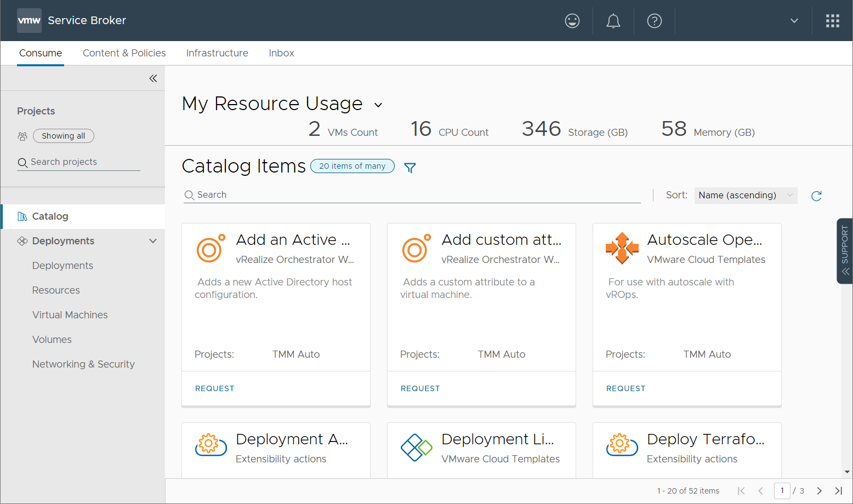Select Catalog in the sidebar
The height and width of the screenshot is (504, 853).
[x=83, y=216]
